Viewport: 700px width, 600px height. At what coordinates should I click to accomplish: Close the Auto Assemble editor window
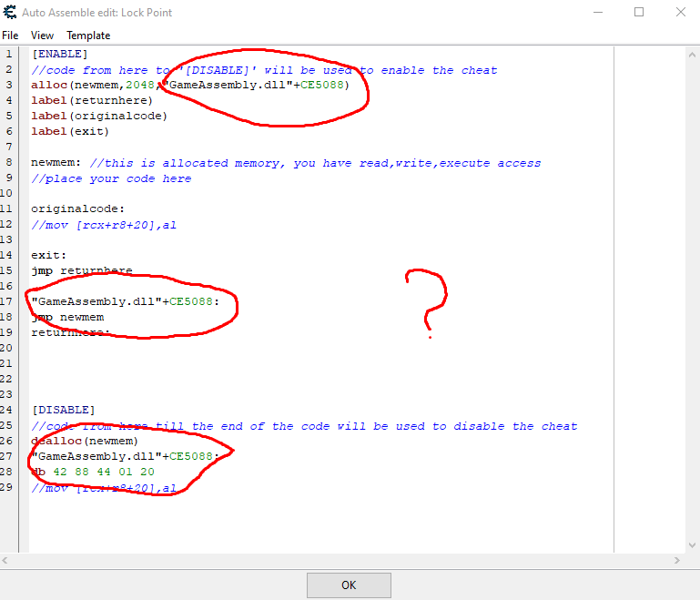point(681,13)
